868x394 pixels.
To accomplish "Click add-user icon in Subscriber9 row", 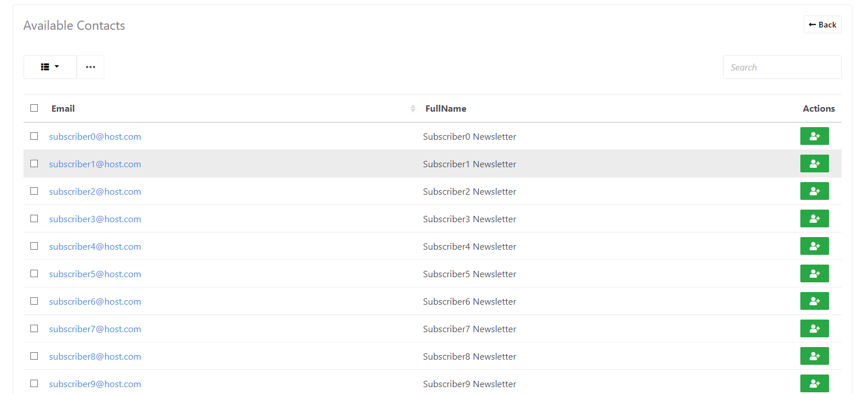I will tap(814, 384).
